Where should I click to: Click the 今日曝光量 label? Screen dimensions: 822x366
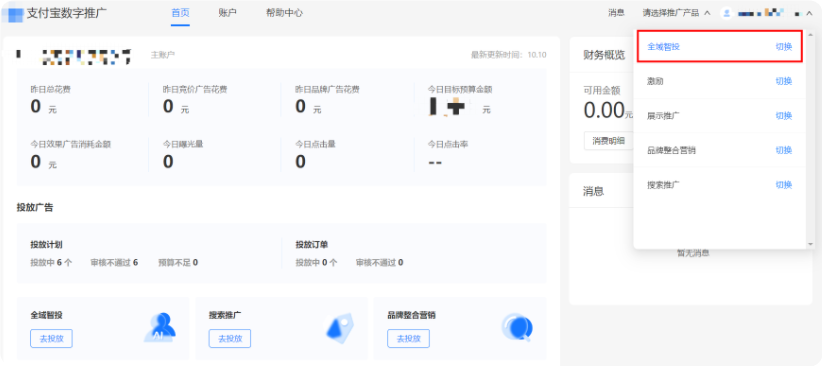click(183, 144)
